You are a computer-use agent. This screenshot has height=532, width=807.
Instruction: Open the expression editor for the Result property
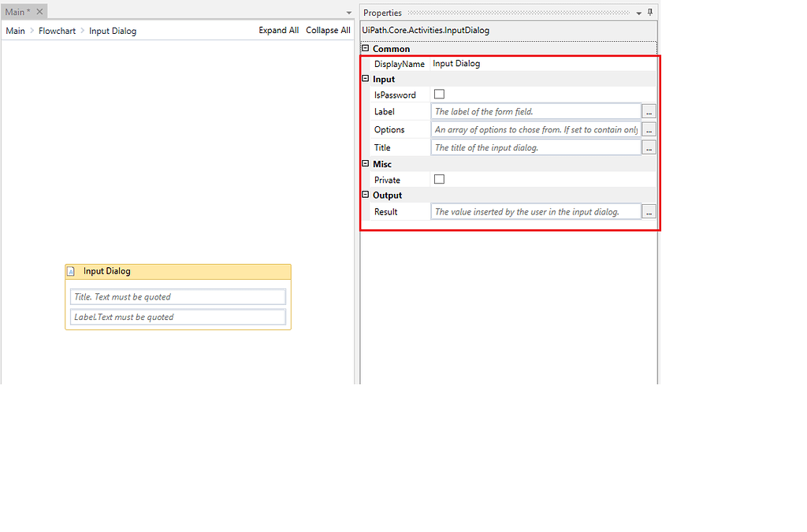coord(648,211)
